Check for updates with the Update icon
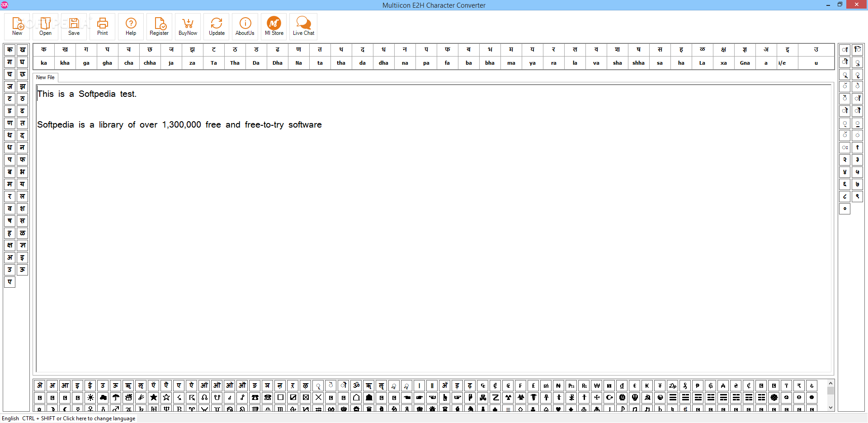Viewport: 868px width, 423px height. coord(217,26)
